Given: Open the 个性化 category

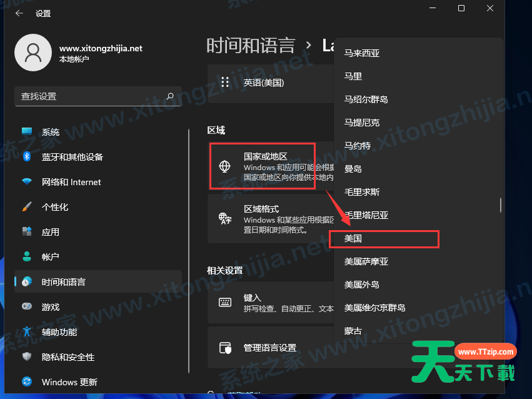Looking at the screenshot, I should click(98, 206).
